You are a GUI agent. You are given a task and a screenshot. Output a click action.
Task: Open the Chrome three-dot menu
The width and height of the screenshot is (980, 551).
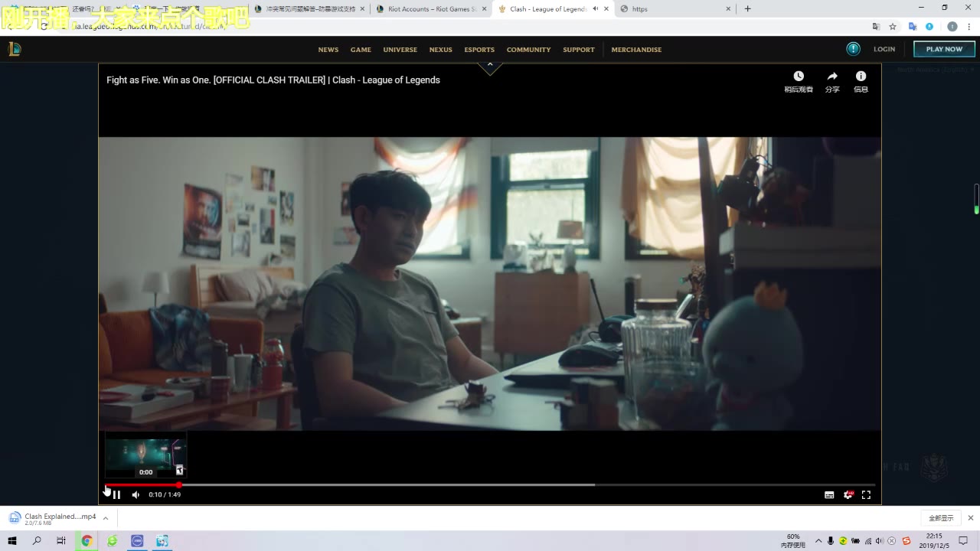(969, 26)
